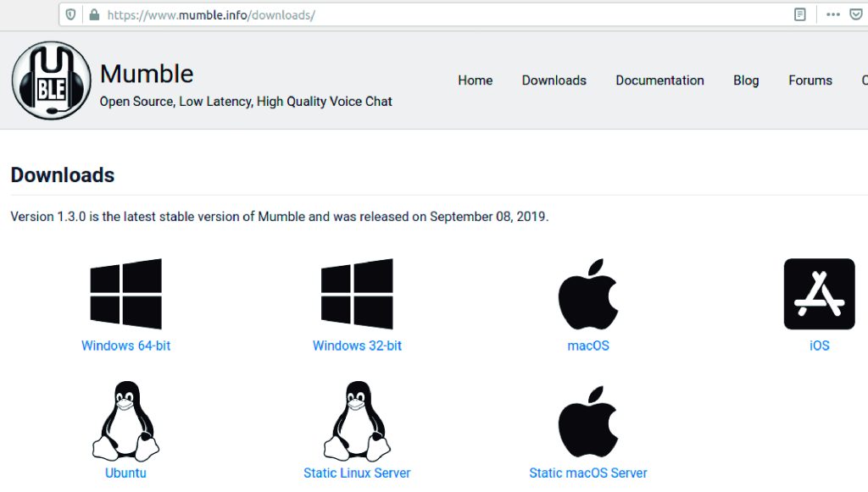Screen dimensions: 868x492
Task: Click the App Store icon above iOS
Action: [820, 294]
